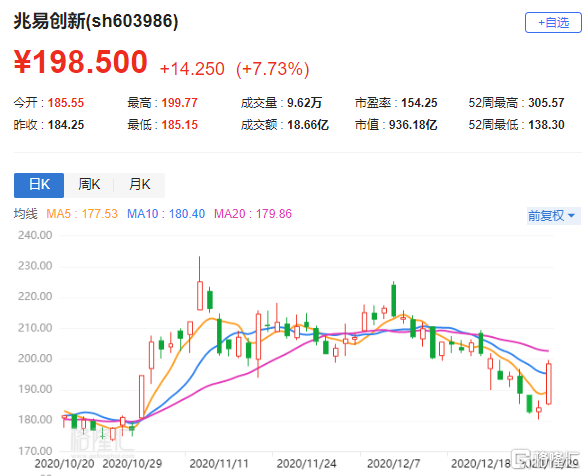586x476 pixels.
Task: Click the 最低 value 185.15
Action: 179,125
